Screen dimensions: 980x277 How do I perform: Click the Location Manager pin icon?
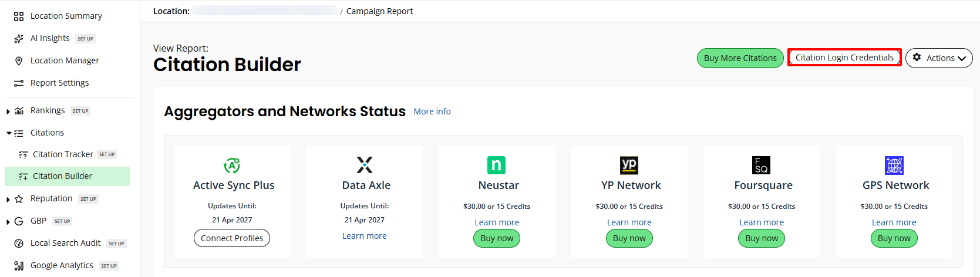(19, 61)
